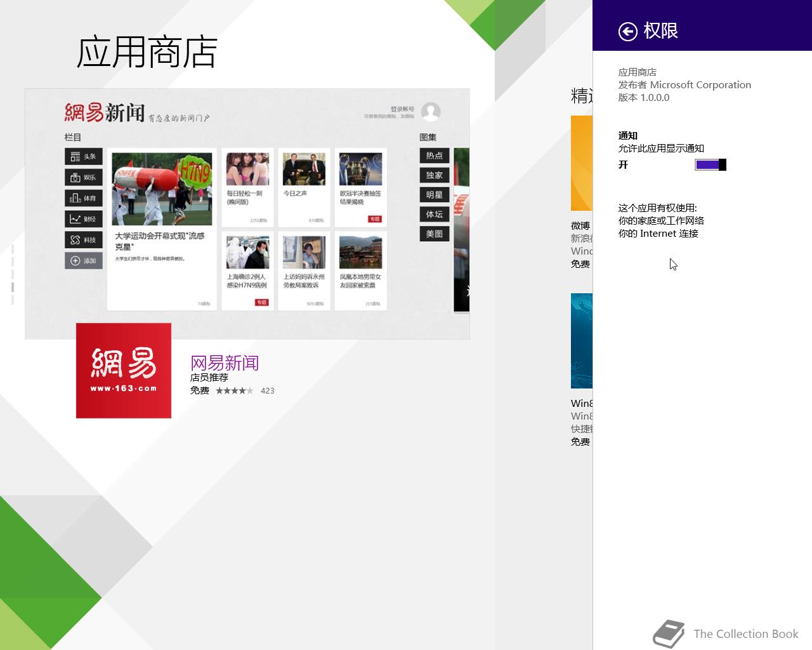812x650 pixels.
Task: Click 你的 Internet 连接 permission text
Action: (x=658, y=234)
